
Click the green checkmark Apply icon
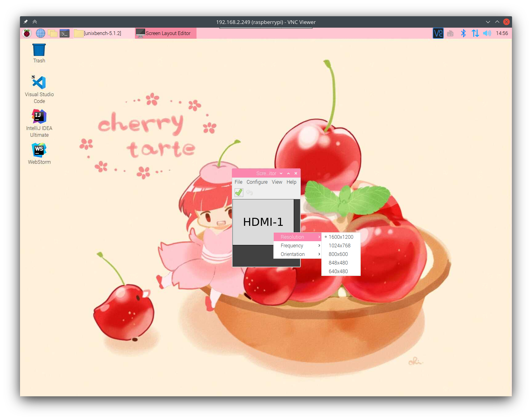coord(239,193)
